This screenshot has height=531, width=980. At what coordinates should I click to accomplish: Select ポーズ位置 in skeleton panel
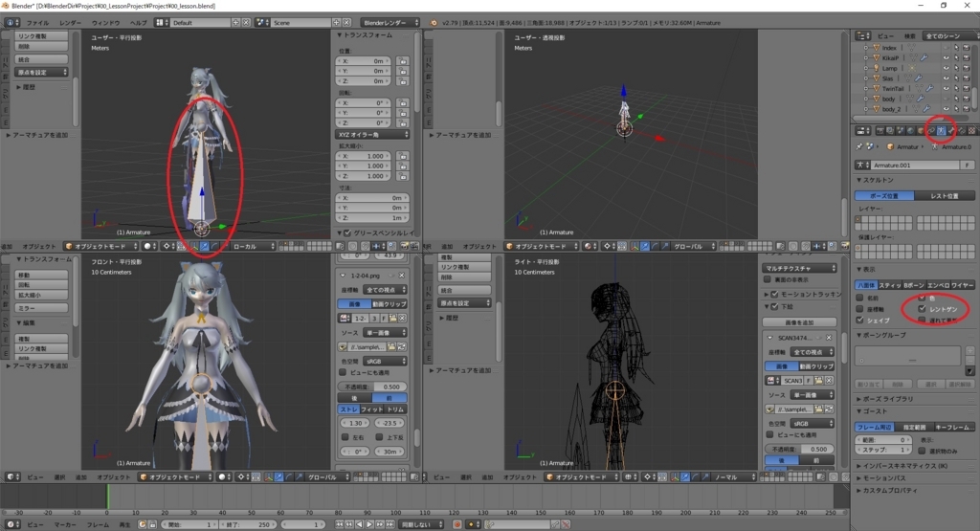(x=884, y=195)
